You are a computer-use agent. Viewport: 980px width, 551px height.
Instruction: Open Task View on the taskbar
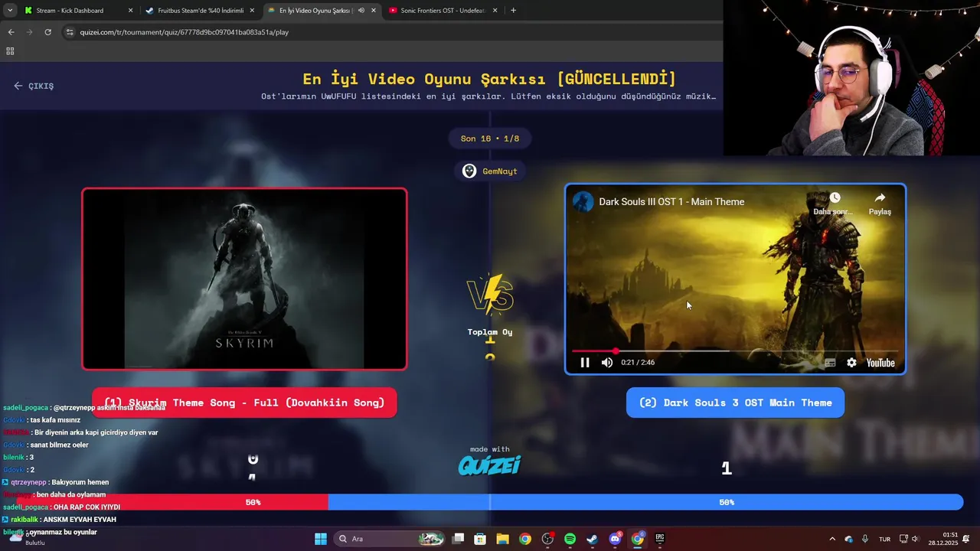(x=458, y=539)
